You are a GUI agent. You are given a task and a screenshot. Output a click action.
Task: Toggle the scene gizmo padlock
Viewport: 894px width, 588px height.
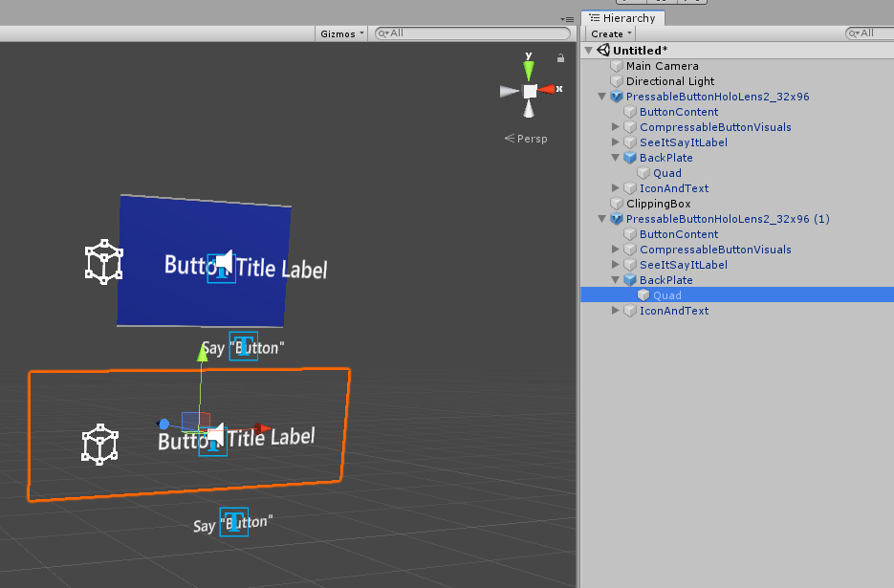coord(559,57)
